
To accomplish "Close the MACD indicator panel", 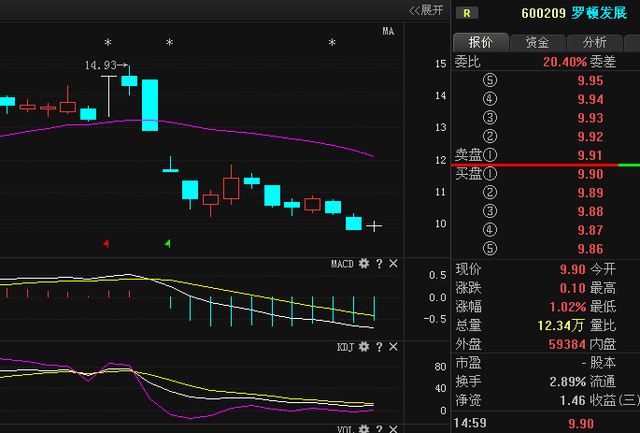I will 393,264.
